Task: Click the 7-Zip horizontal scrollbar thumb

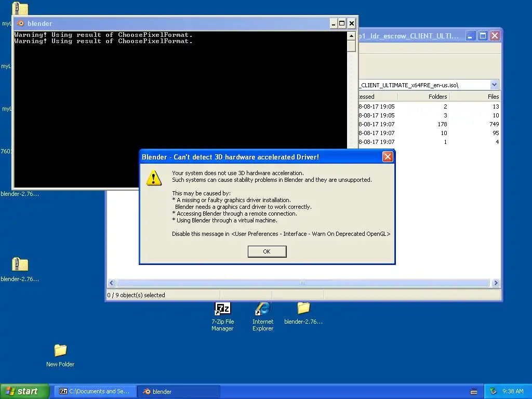Action: 303,283
